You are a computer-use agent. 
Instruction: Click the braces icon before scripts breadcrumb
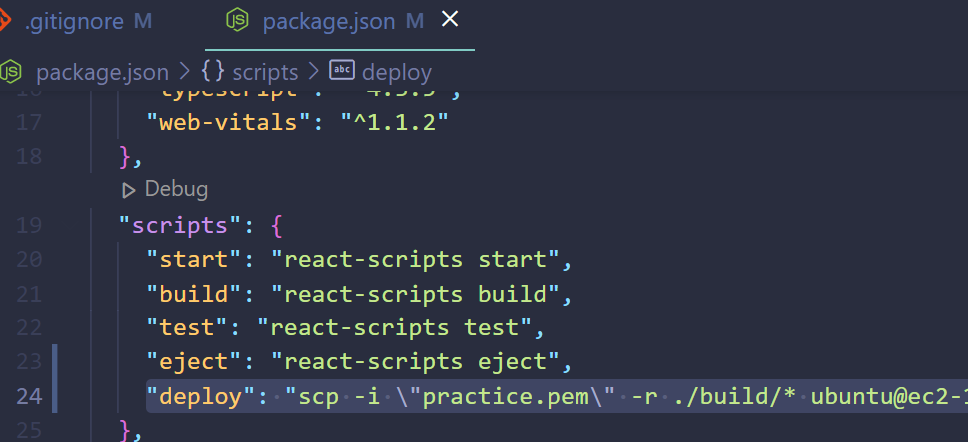tap(212, 72)
